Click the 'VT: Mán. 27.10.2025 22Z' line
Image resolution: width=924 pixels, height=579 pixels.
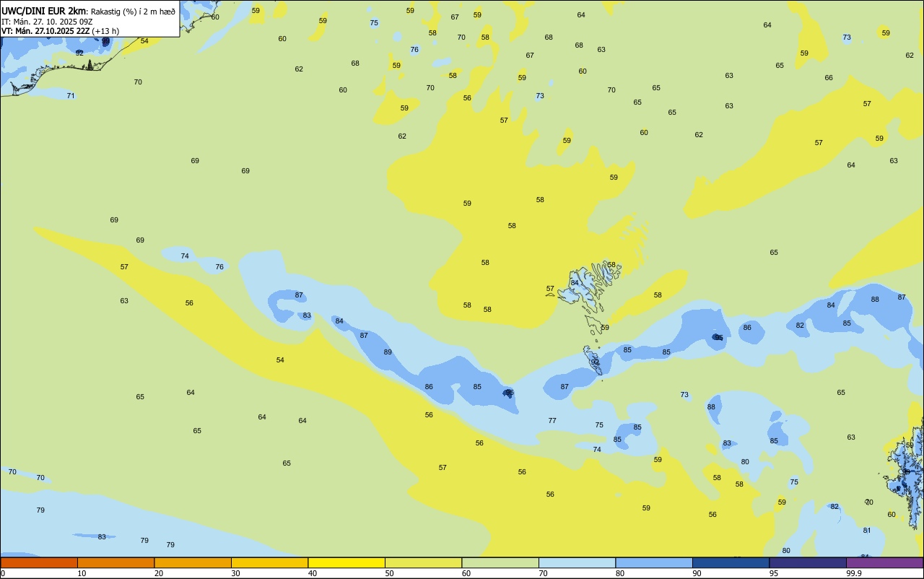45,31
